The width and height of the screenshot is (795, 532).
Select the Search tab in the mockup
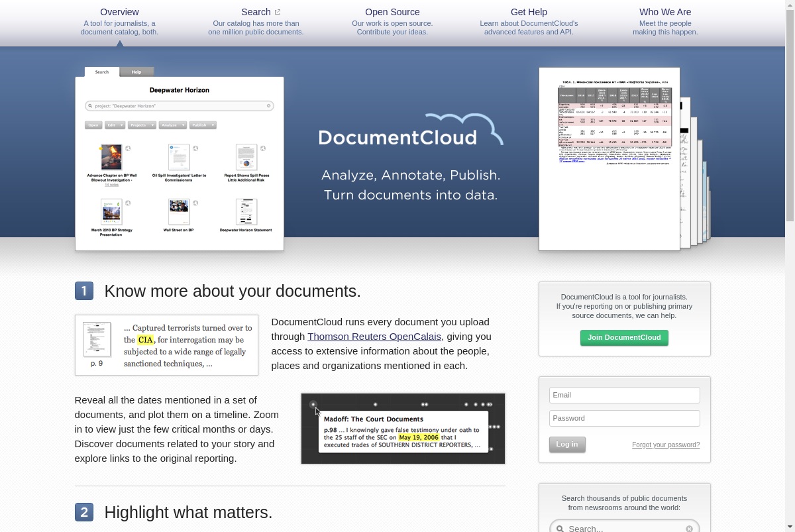[102, 72]
